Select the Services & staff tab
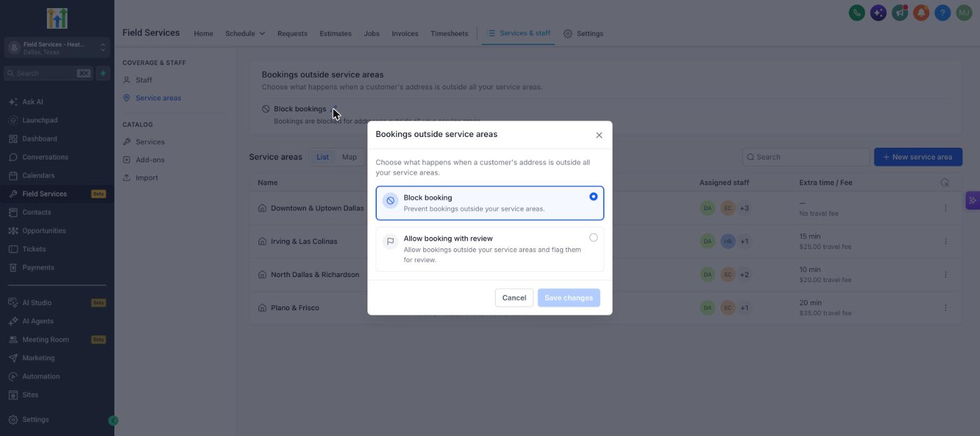Image resolution: width=980 pixels, height=436 pixels. [518, 33]
